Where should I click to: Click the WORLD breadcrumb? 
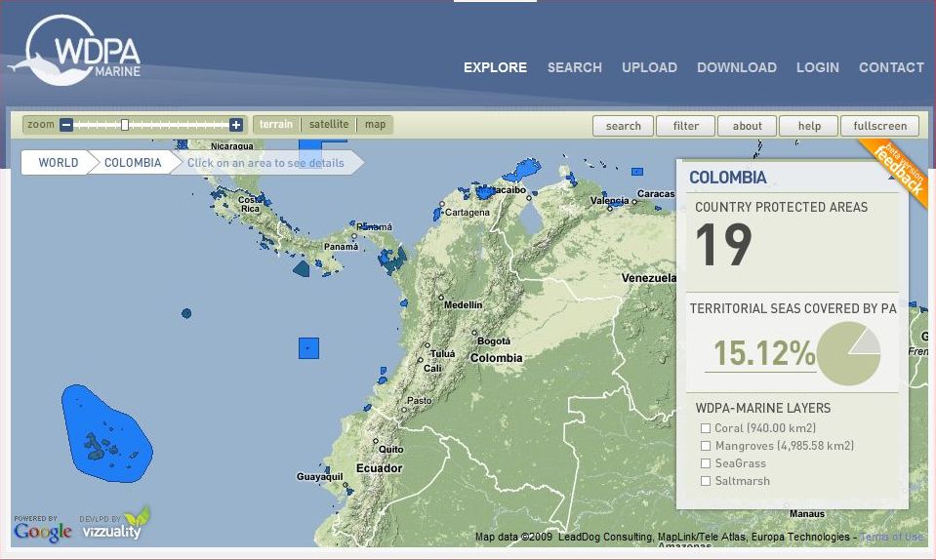[x=58, y=162]
